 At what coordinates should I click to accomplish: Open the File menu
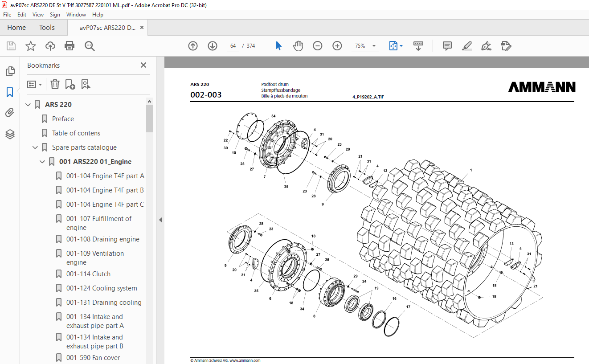[x=7, y=15]
